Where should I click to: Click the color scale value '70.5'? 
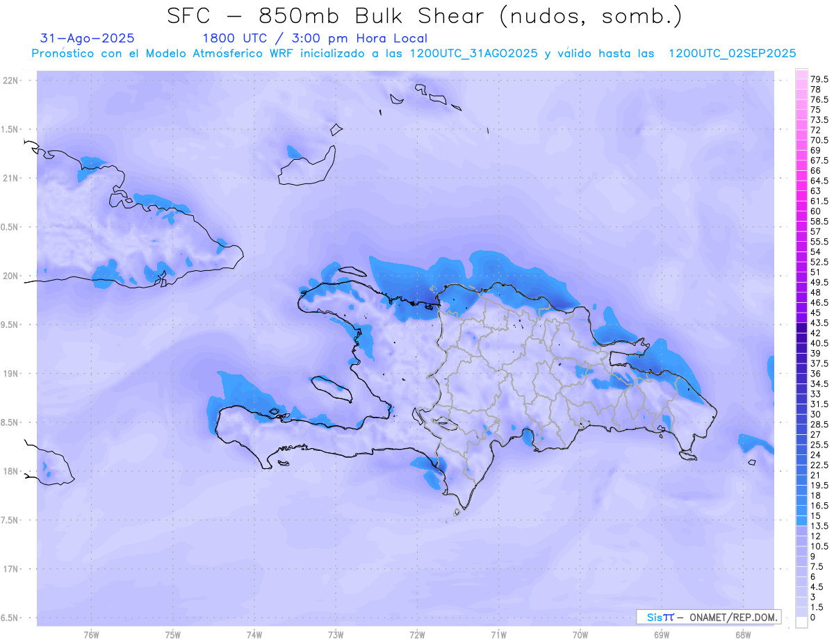point(821,140)
